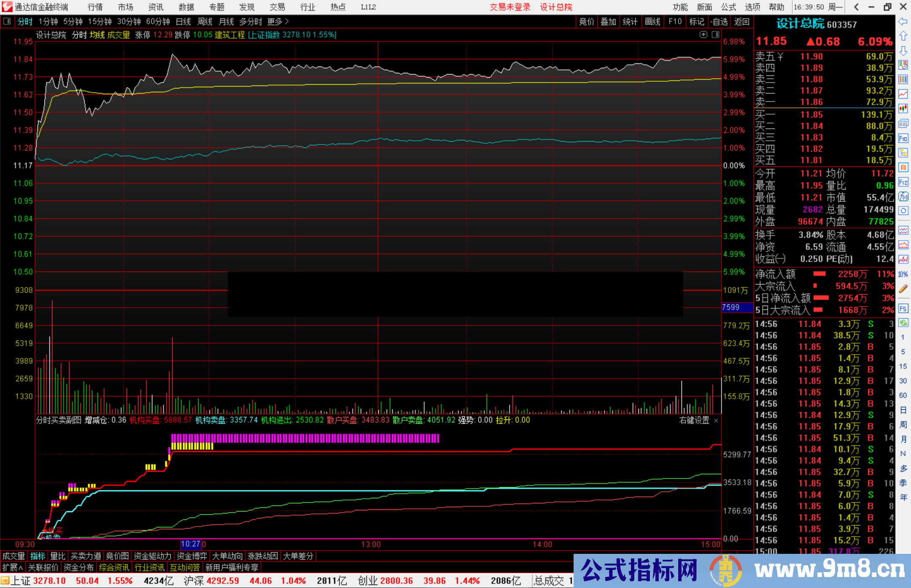The image size is (911, 588).
Task: Toggle the side panel icon above chart
Action: pos(715,35)
